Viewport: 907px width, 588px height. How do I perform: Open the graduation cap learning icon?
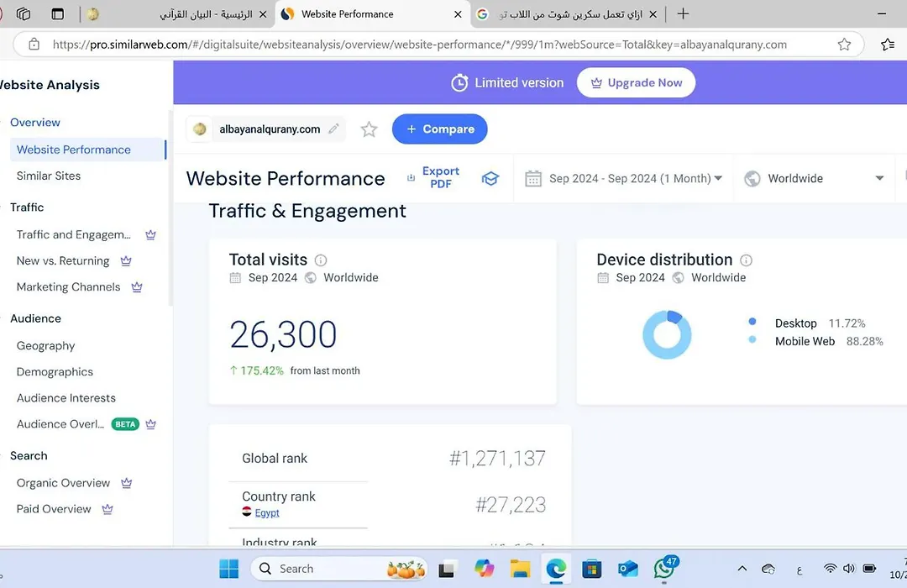[490, 178]
